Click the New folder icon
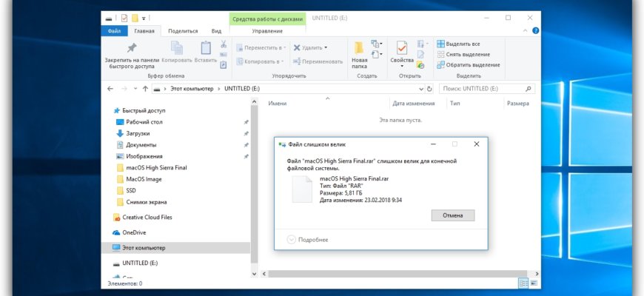 coord(359,48)
